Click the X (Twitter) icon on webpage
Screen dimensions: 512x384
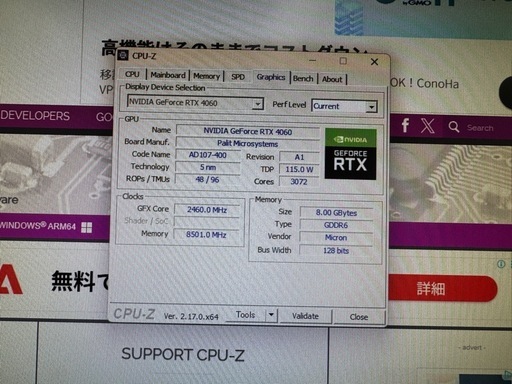click(x=428, y=126)
